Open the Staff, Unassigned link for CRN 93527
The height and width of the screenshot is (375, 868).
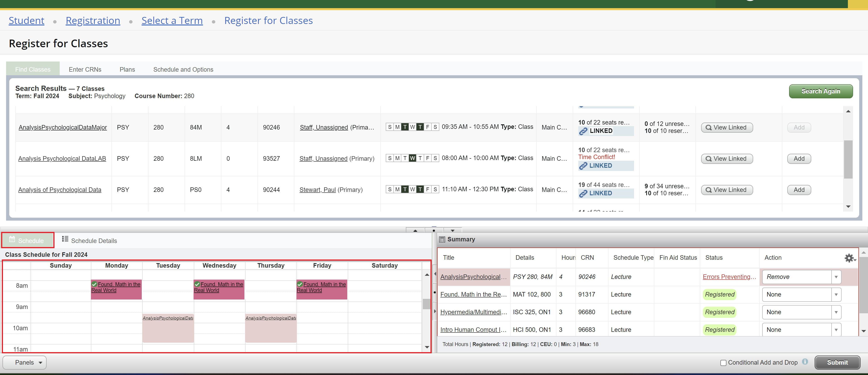click(323, 159)
